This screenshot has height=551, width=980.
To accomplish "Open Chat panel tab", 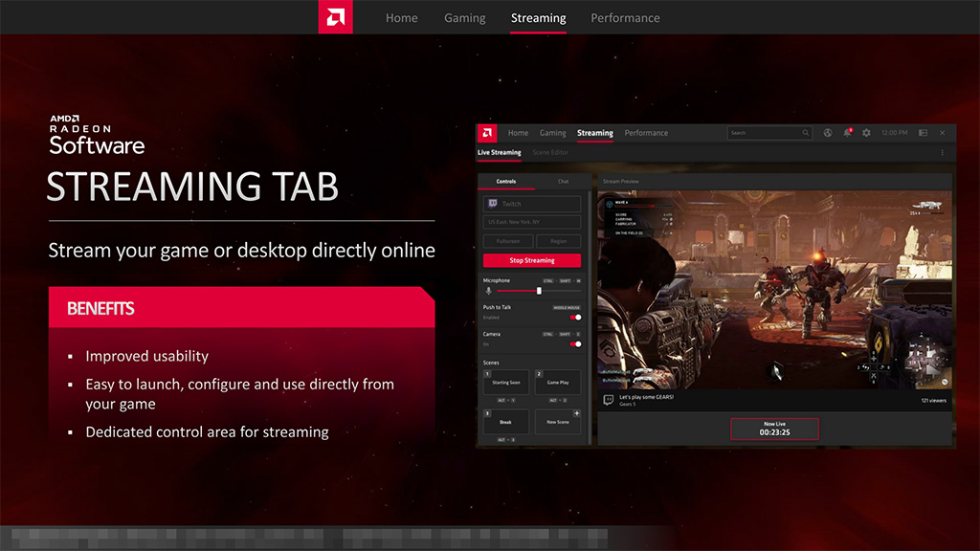I will click(x=563, y=181).
